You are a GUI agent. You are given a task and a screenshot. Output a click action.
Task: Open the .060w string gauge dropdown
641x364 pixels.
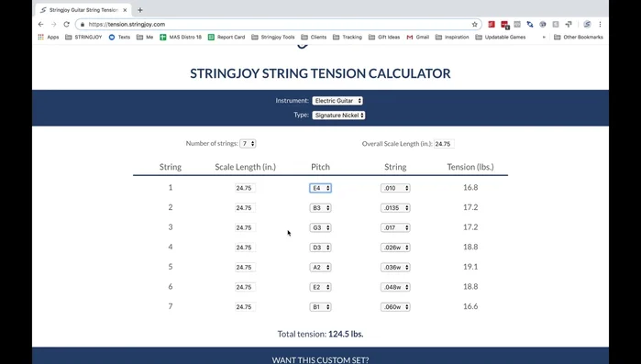click(395, 307)
